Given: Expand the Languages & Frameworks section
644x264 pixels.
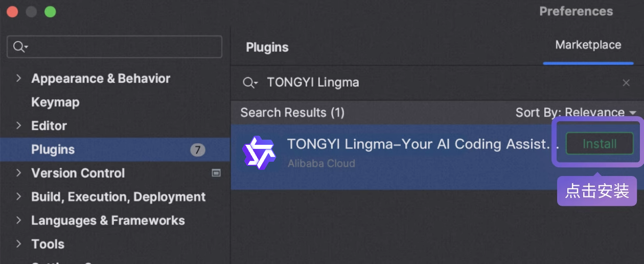Looking at the screenshot, I should point(19,221).
